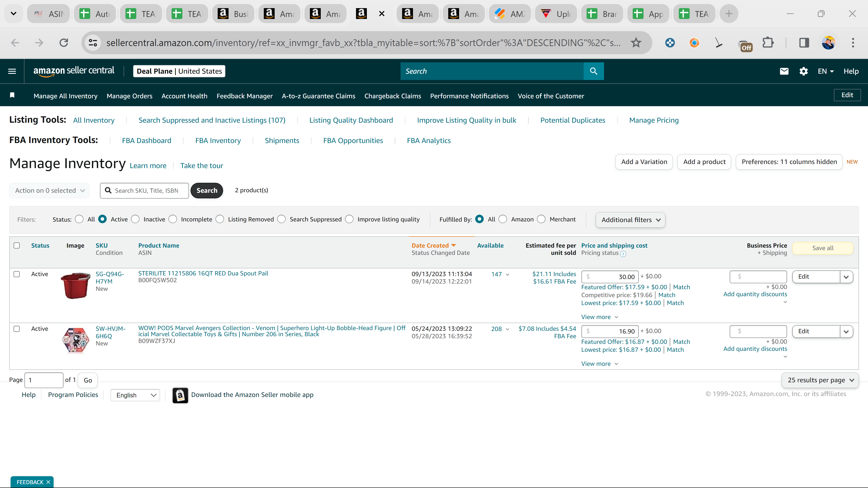Click the Add a product button
Viewport: 868px width, 488px height.
(704, 162)
